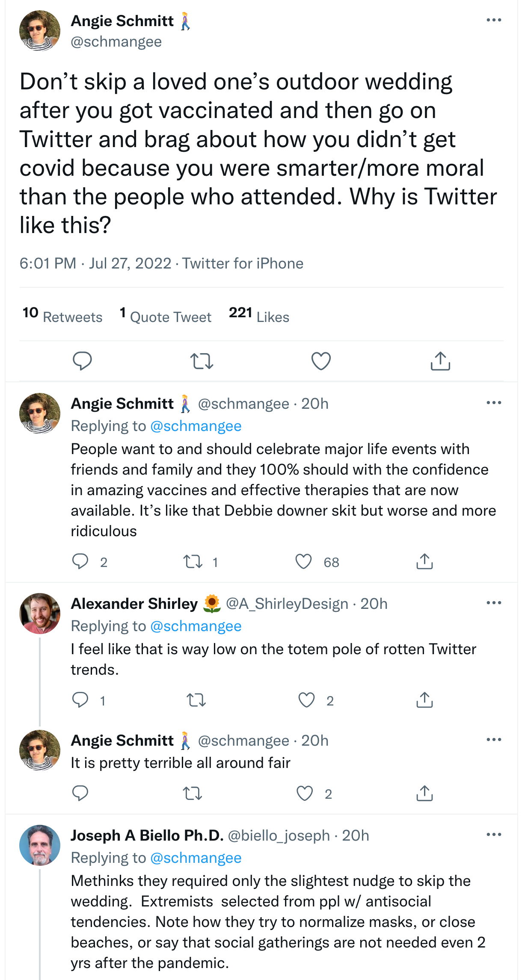Reply to Alexander Shirley's tweet
Screen dimensions: 528x980
point(80,700)
